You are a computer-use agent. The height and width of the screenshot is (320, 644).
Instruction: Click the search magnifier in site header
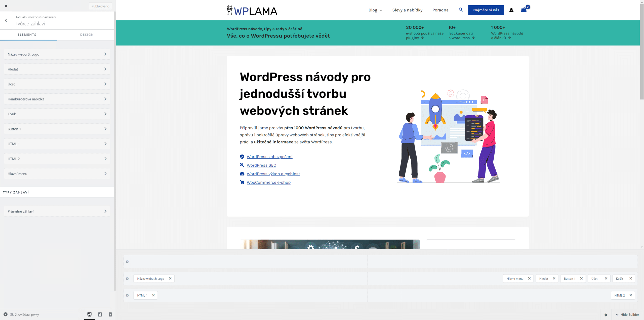(x=461, y=10)
